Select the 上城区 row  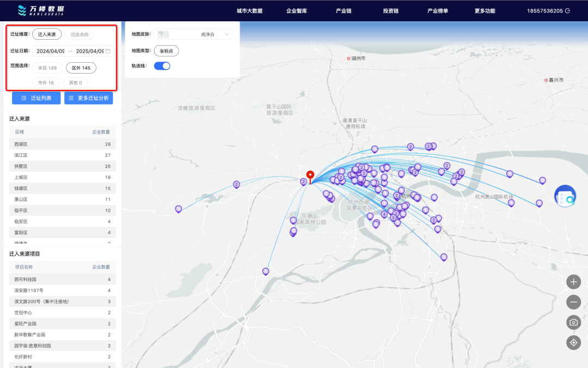pyautogui.click(x=62, y=177)
